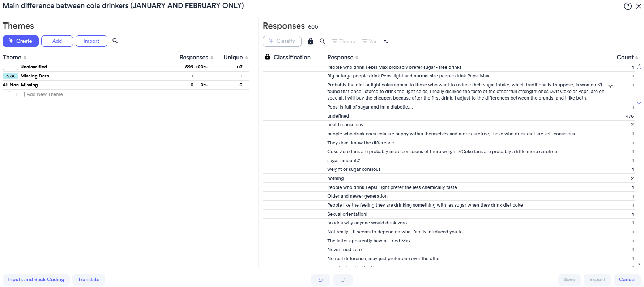The width and height of the screenshot is (644, 287).
Task: Open Inputs and Back Coding
Action: point(36,280)
